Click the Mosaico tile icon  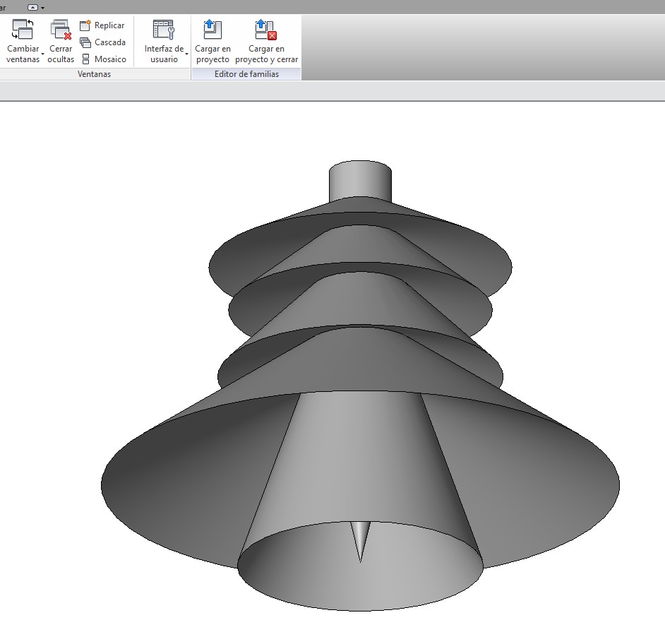click(85, 59)
